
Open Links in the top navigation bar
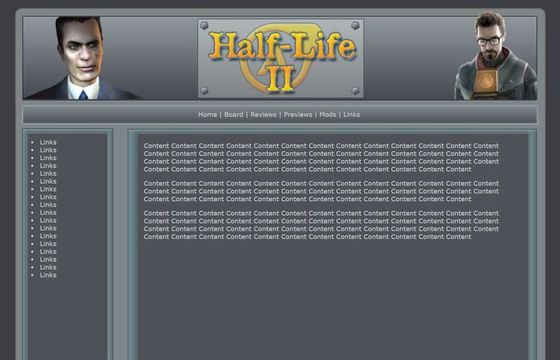coord(351,115)
